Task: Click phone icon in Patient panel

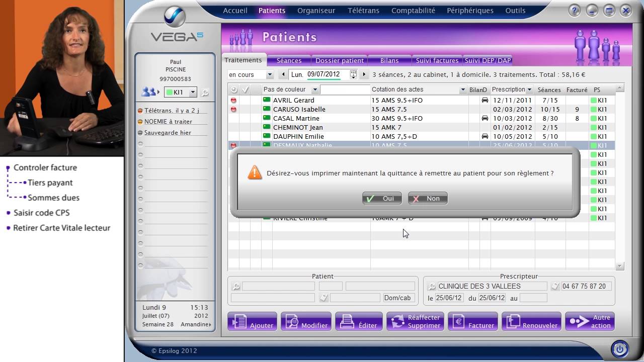Action: [324, 298]
